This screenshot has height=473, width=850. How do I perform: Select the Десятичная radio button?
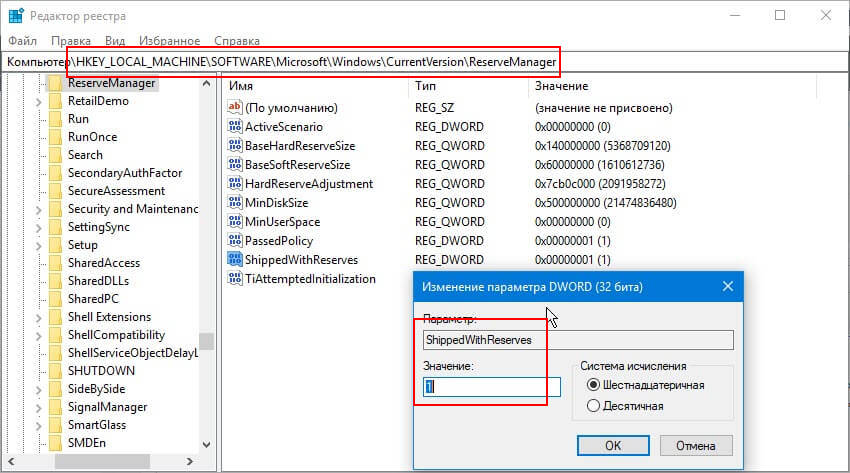pyautogui.click(x=593, y=405)
